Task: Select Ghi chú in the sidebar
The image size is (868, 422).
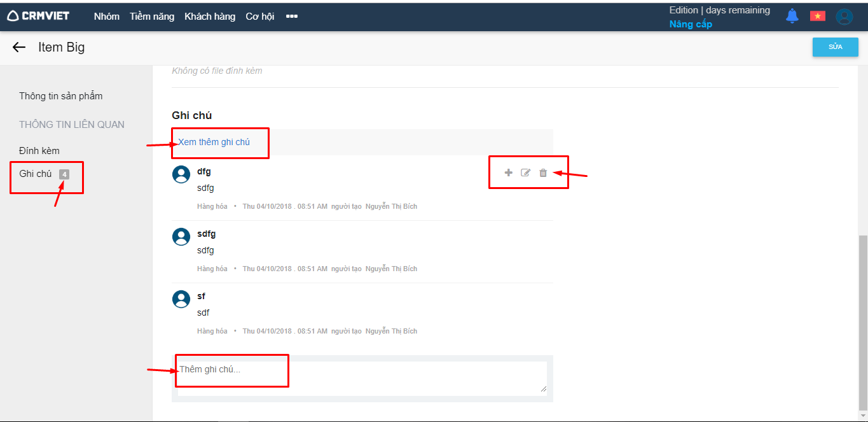Action: click(x=36, y=174)
